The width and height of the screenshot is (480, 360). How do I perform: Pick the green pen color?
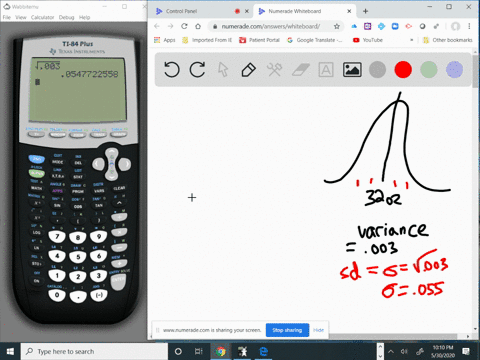[x=429, y=70]
